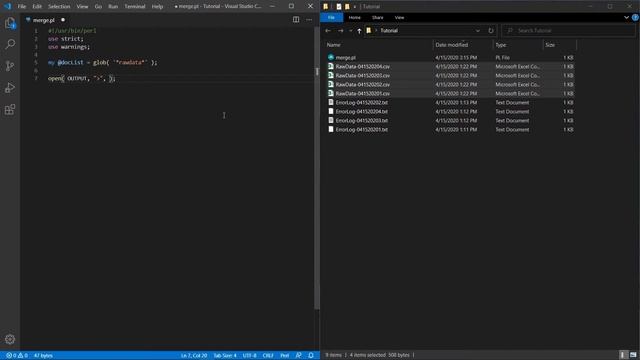
Task: Go back in File Explorer
Action: (328, 31)
